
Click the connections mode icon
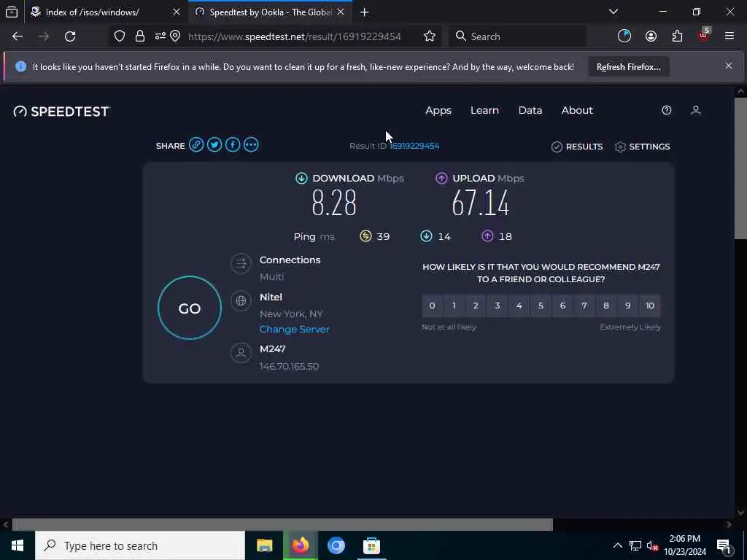(x=241, y=263)
